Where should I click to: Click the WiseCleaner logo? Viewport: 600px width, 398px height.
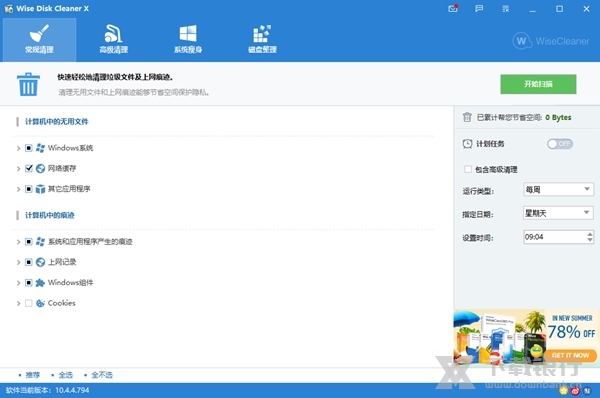click(x=551, y=41)
